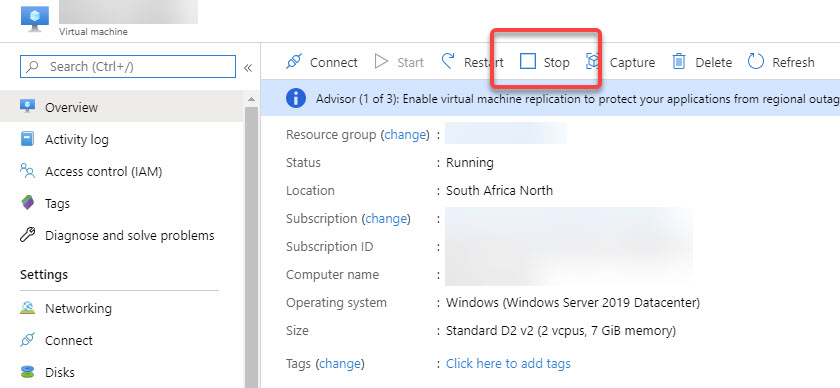Click the 'Subscription ID' label
Screen dimensions: 840x388
[329, 247]
